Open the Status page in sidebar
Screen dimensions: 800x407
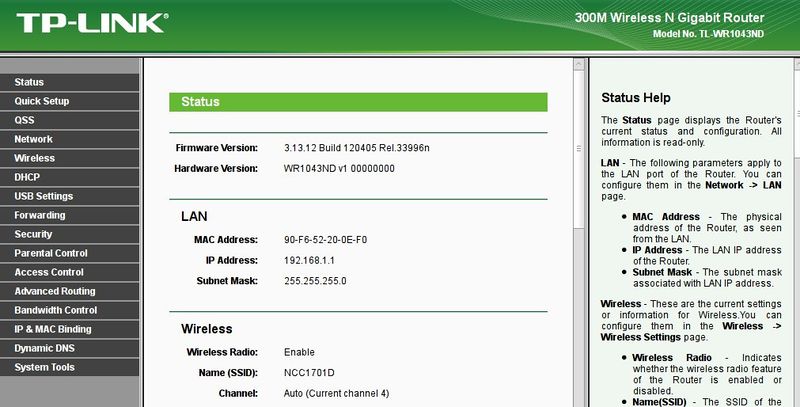30,82
